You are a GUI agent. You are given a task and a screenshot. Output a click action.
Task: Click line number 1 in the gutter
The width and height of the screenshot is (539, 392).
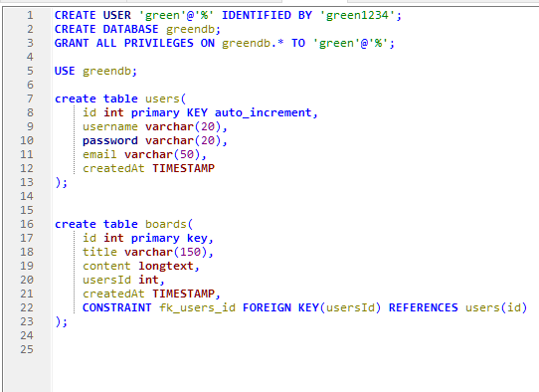(x=30, y=15)
